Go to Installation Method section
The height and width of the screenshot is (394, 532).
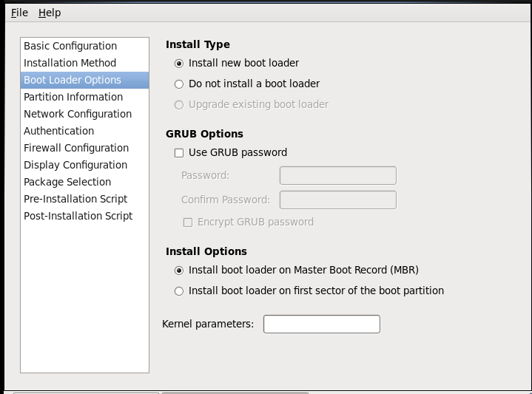click(x=84, y=63)
